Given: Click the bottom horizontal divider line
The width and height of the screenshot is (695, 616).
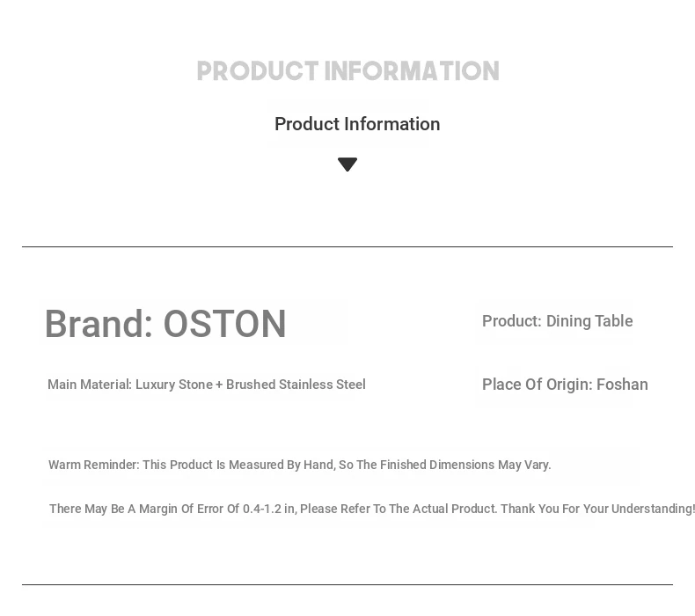Looking at the screenshot, I should 347,584.
